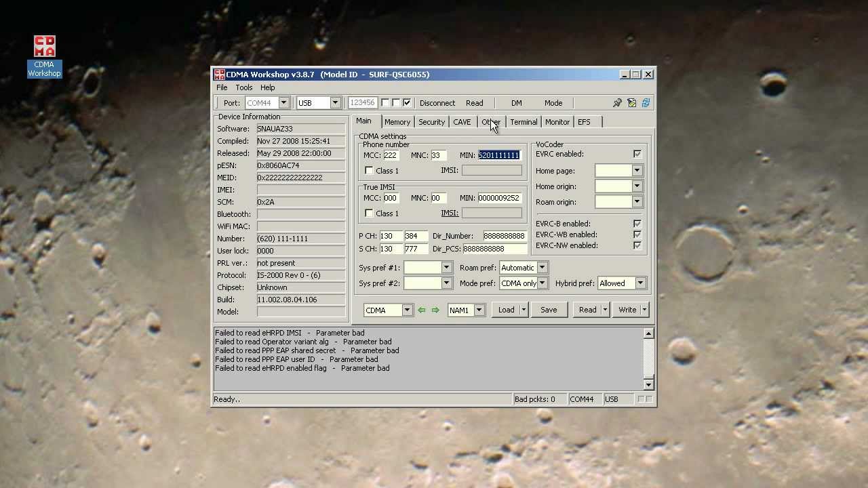The image size is (868, 488).
Task: Click the green left arrow beside CDMA dropdown
Action: coord(422,310)
